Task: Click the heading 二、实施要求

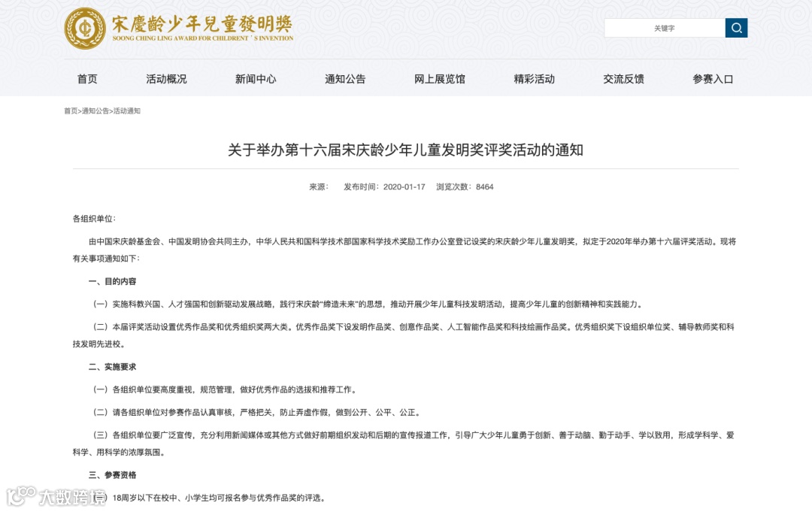Action: tap(112, 367)
